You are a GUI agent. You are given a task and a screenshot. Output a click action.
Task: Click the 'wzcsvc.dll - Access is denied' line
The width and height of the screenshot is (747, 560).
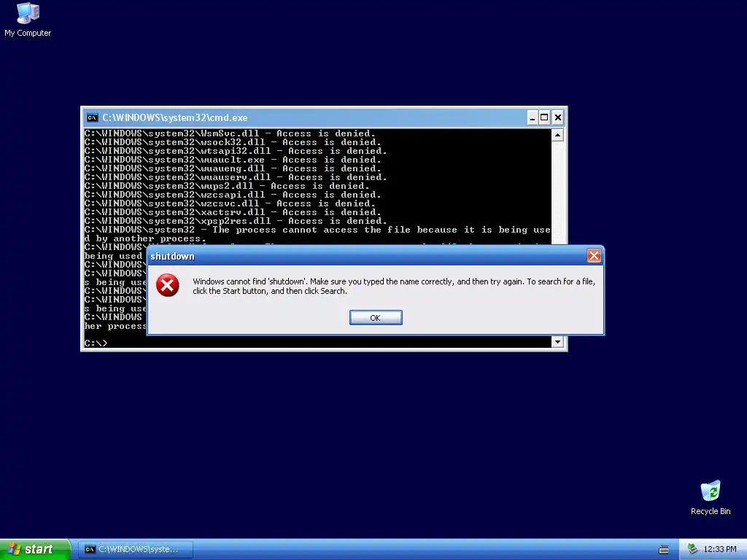click(x=230, y=203)
